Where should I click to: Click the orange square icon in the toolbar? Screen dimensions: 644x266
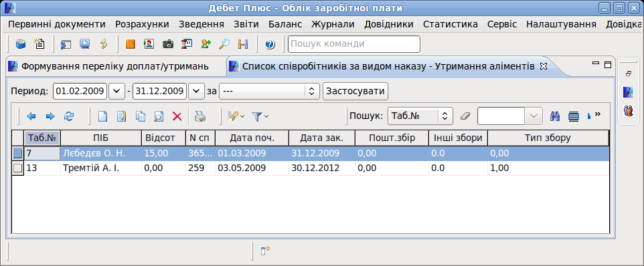pyautogui.click(x=130, y=44)
